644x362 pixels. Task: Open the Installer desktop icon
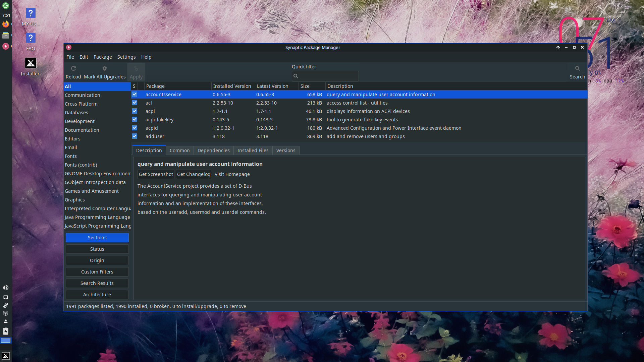click(31, 63)
